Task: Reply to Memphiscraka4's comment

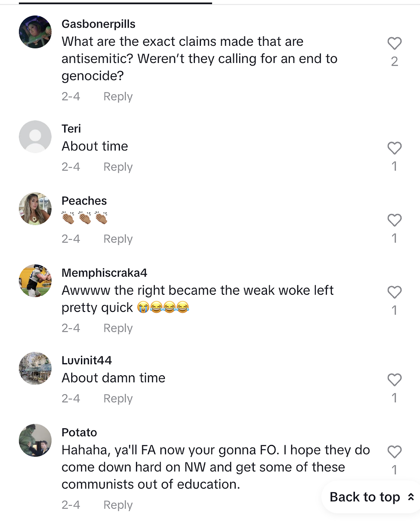Action: [x=118, y=328]
